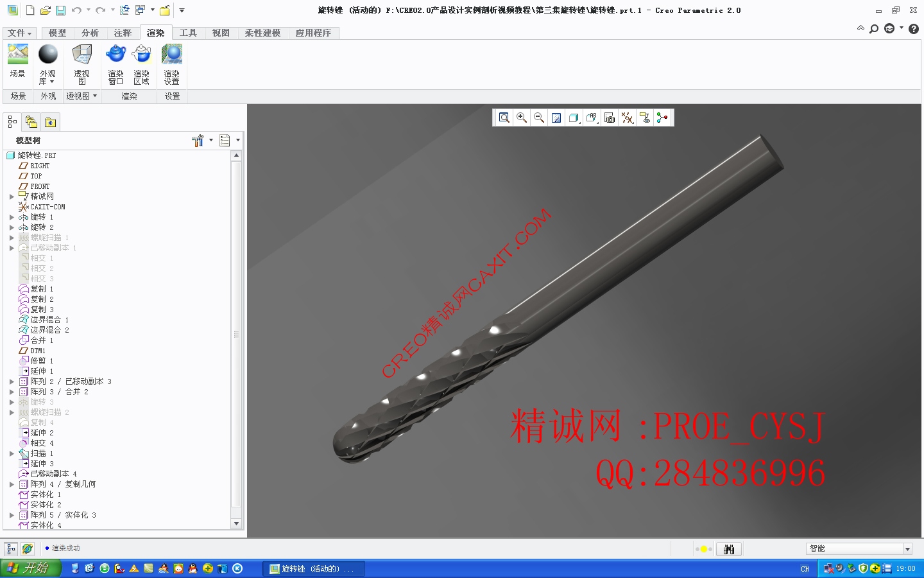Undo the last action

coord(76,10)
